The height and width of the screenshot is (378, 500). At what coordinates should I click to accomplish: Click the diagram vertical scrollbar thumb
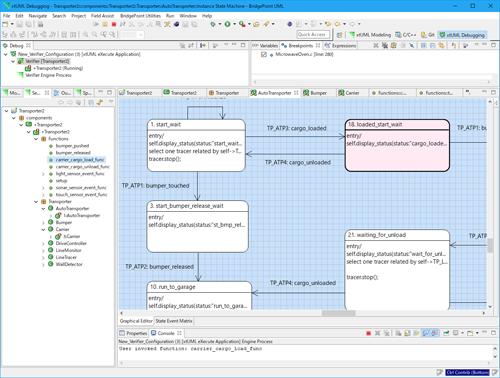(x=490, y=245)
